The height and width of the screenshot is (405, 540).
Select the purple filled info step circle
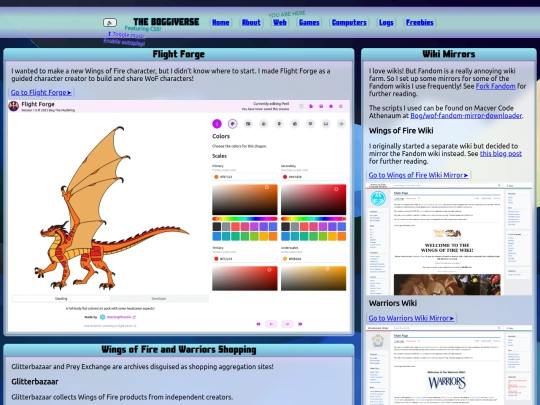click(217, 124)
